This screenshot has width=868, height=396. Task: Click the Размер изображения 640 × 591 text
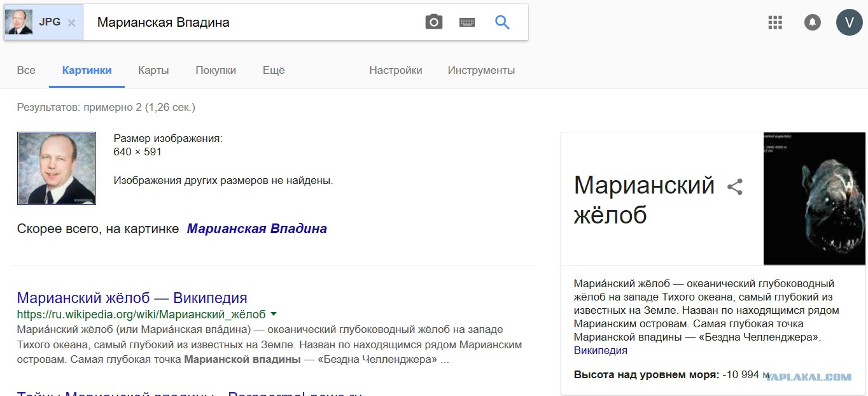coord(168,145)
